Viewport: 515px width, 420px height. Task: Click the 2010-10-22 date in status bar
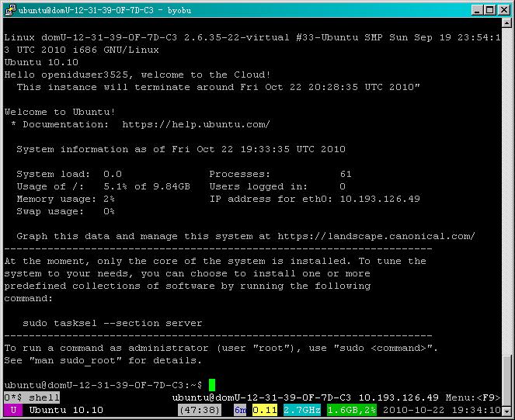413,410
